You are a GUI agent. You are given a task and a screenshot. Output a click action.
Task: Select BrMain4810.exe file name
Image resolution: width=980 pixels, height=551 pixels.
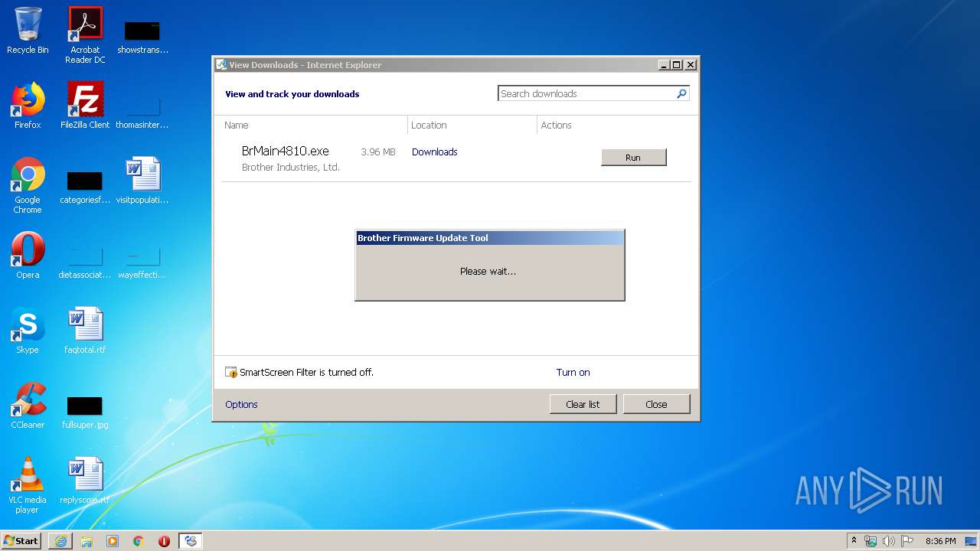[x=285, y=152]
